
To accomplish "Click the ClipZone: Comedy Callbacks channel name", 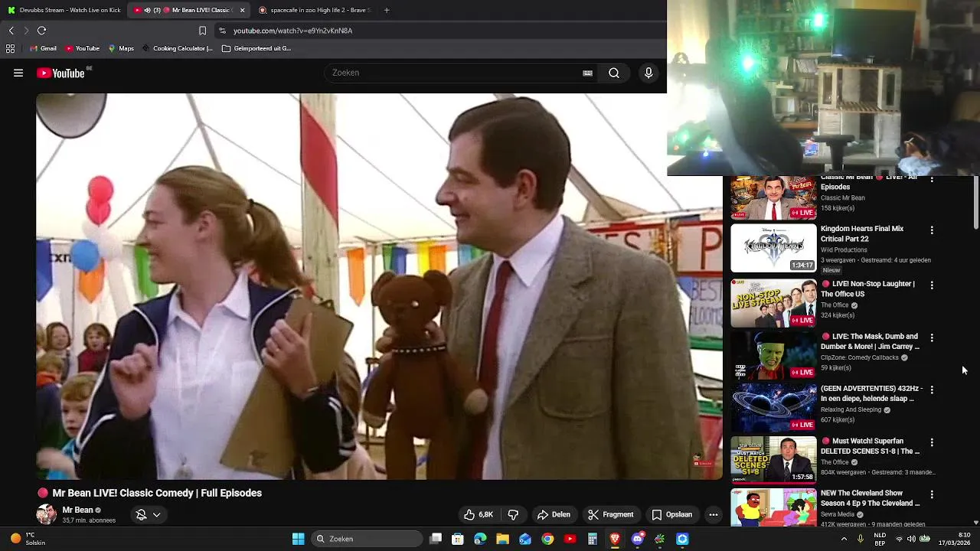I will coord(860,357).
